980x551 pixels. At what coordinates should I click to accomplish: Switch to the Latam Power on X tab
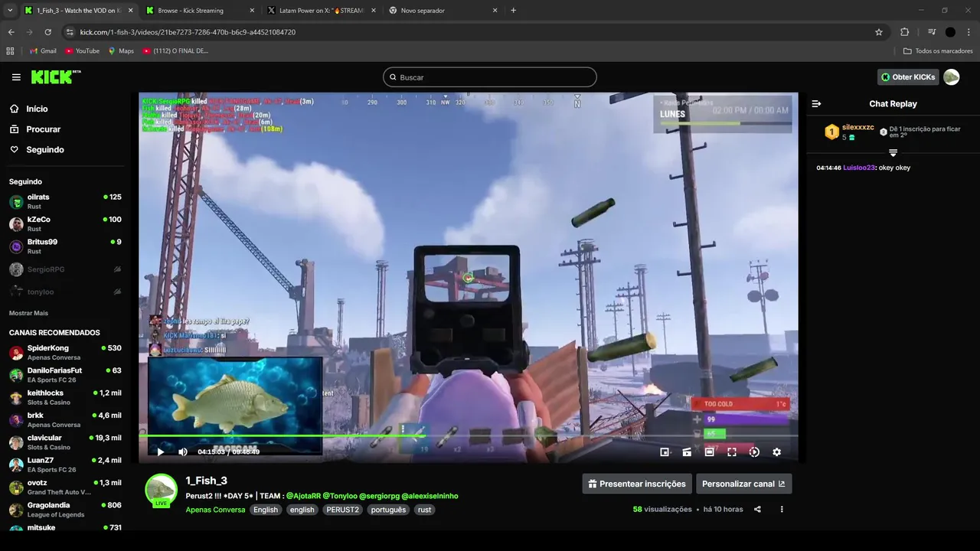[x=320, y=11]
